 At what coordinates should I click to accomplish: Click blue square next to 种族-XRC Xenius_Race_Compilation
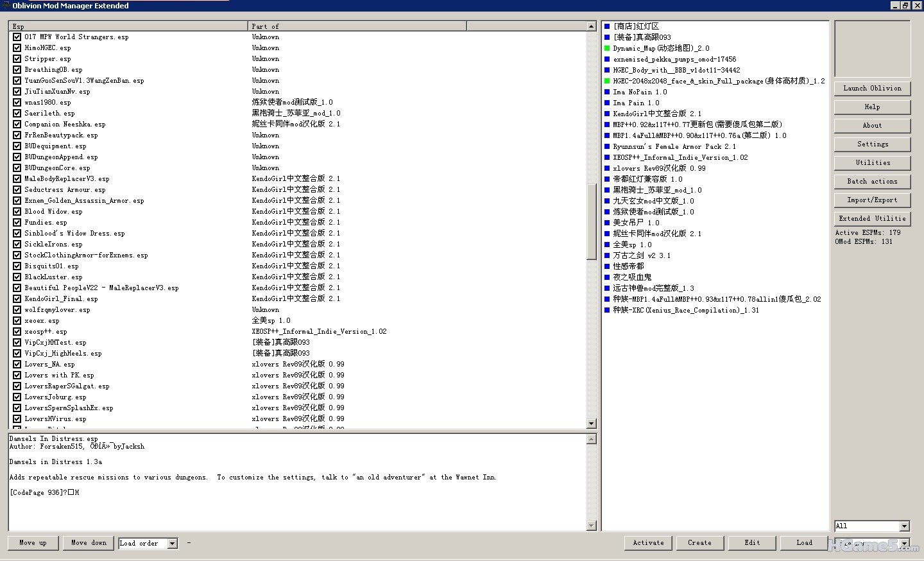pos(607,310)
